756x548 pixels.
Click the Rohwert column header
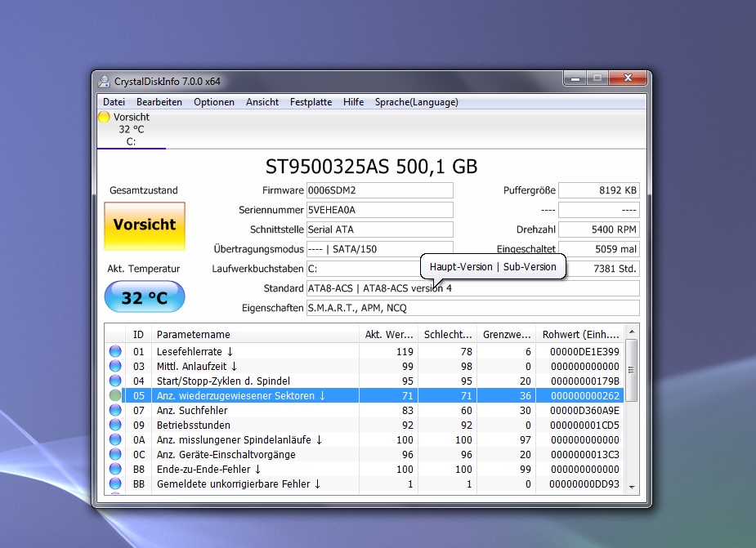click(580, 334)
